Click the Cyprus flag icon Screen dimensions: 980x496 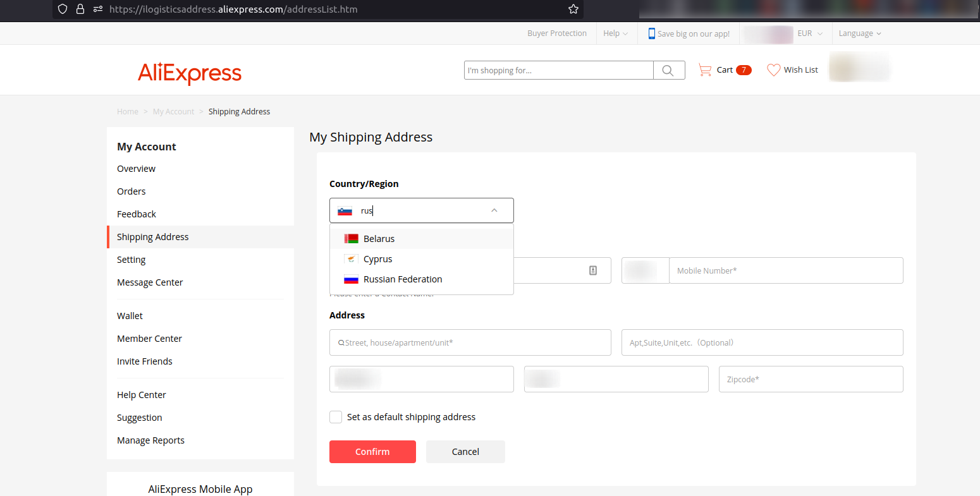pos(352,259)
